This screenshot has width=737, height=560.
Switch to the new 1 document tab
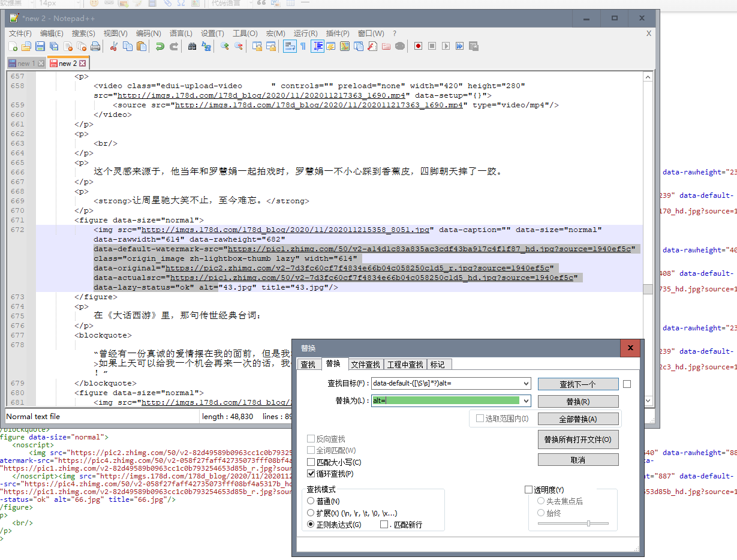coord(26,63)
